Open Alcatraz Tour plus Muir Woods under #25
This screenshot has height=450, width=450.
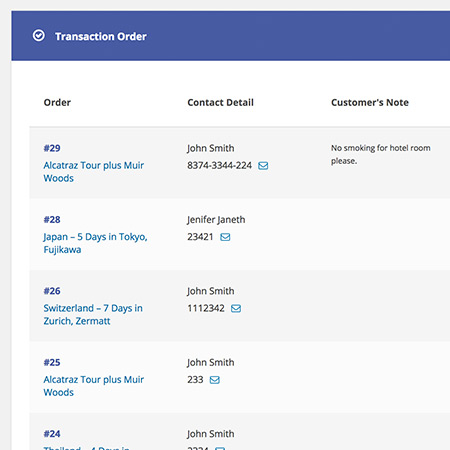pyautogui.click(x=94, y=386)
